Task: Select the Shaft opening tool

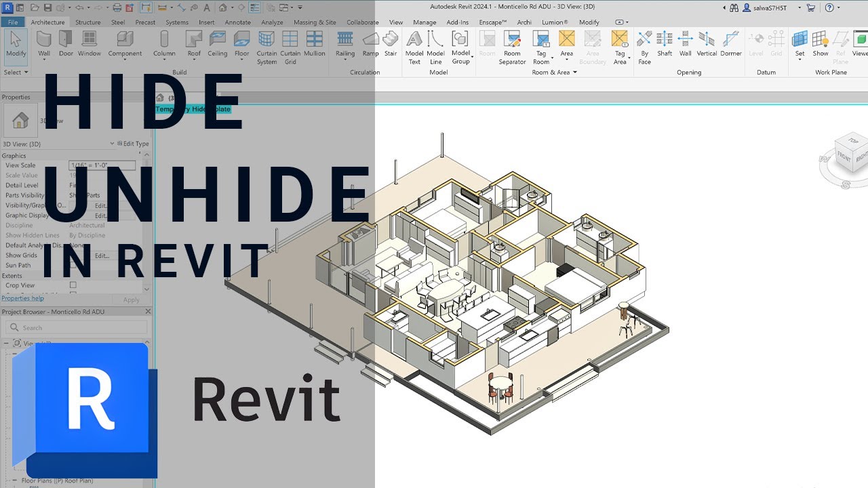Action: pos(665,44)
